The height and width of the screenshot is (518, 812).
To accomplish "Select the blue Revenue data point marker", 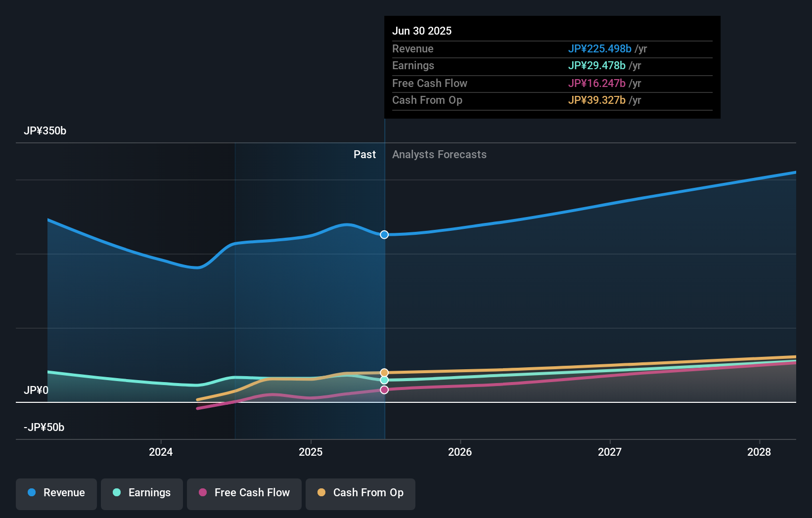I will click(384, 235).
